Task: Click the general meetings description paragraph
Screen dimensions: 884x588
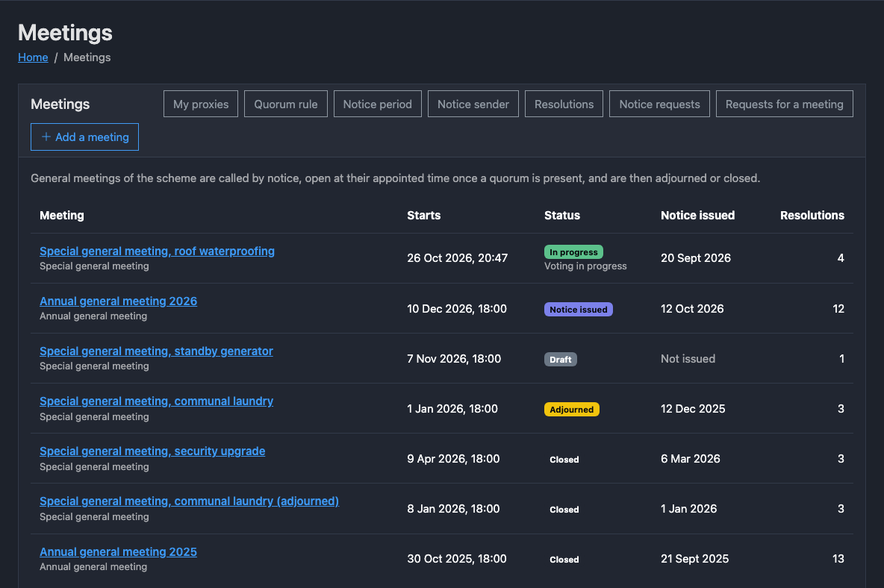Action: (x=395, y=178)
